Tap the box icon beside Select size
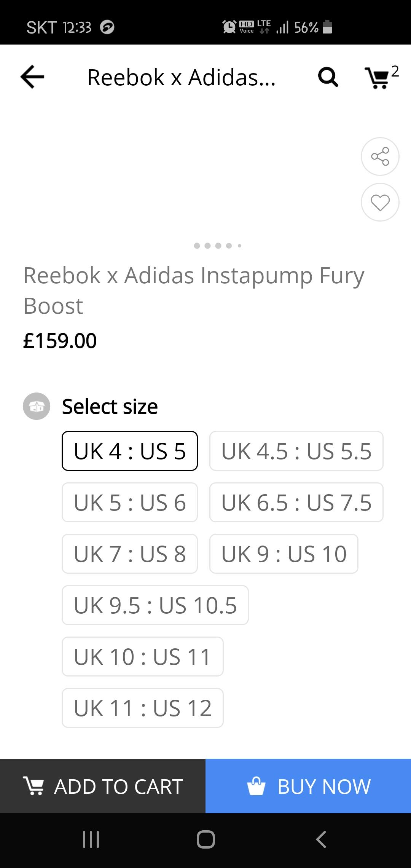Viewport: 411px width, 868px height. pos(37,406)
